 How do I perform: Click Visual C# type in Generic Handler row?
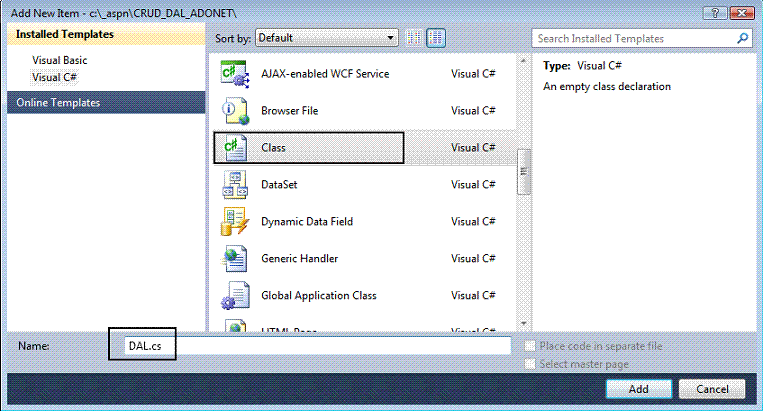point(473,259)
